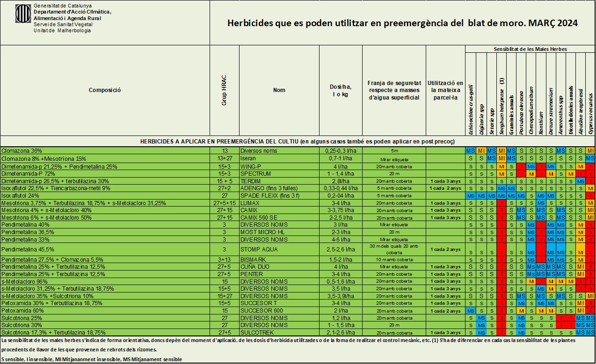Click the Iseran product name cell
The height and width of the screenshot is (364, 596).
pos(279,158)
